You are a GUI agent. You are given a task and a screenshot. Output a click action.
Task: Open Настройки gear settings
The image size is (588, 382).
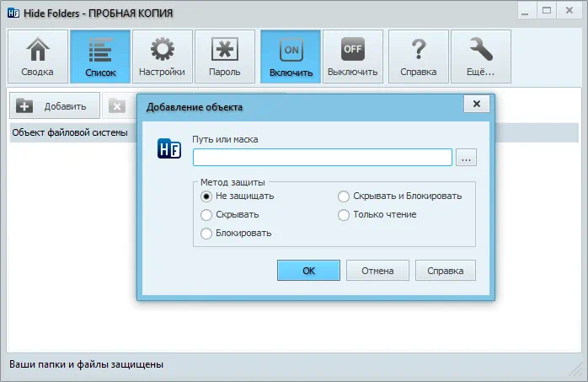[x=162, y=56]
